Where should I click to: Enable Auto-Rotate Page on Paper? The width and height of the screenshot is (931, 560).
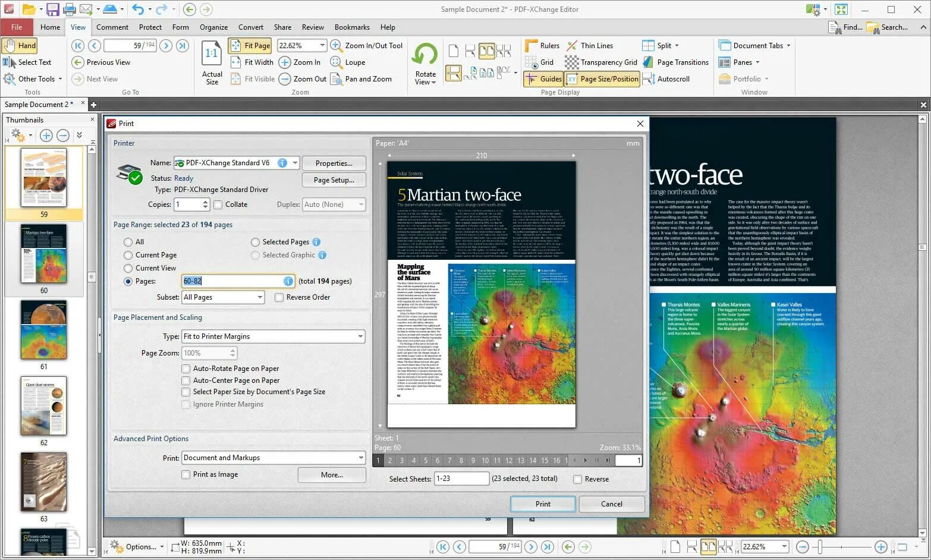(186, 369)
